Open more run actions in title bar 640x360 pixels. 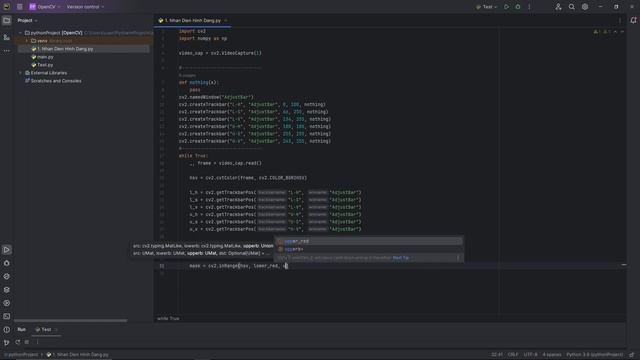529,7
